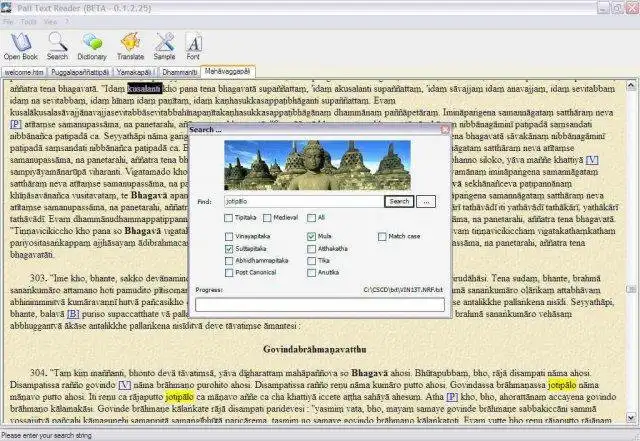Switch to welcome.htm tab
640x441 pixels.
click(x=24, y=72)
